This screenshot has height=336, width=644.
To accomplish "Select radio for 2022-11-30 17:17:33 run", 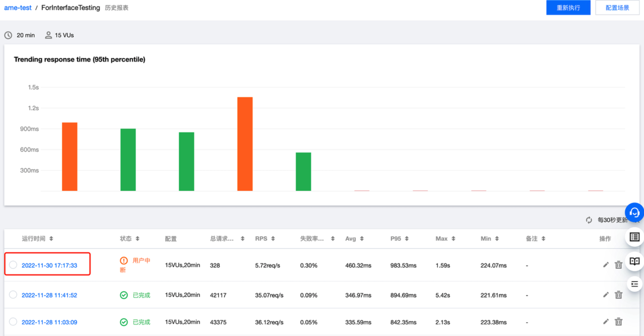I will [13, 265].
